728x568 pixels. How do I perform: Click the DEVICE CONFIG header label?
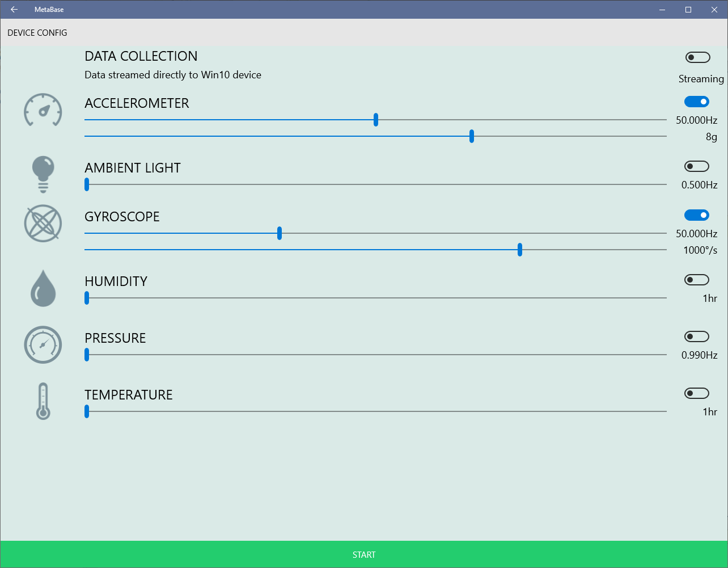[37, 33]
